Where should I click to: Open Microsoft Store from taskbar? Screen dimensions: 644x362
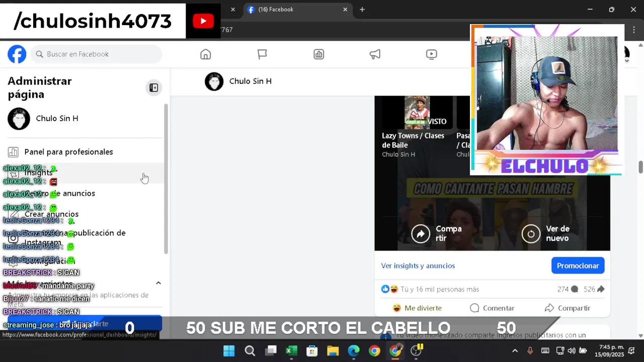312,350
